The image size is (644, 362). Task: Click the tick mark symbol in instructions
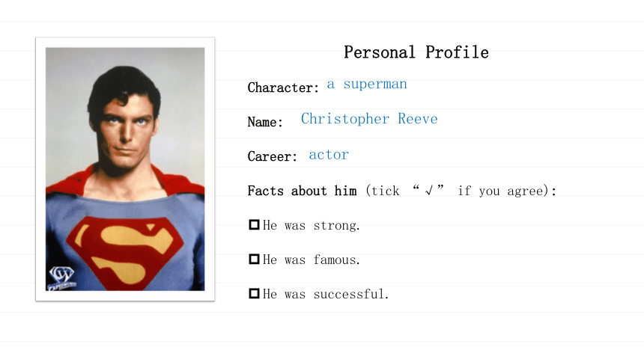point(429,191)
